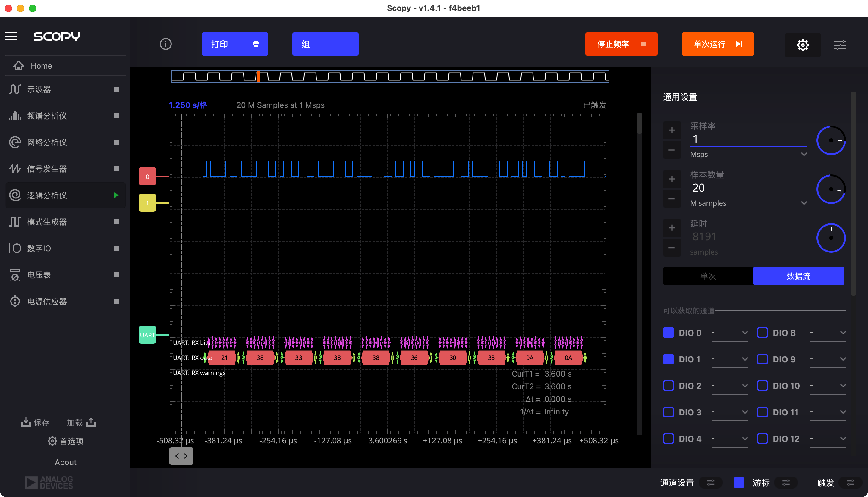Enable the DIO 2 channel checkbox

(668, 386)
